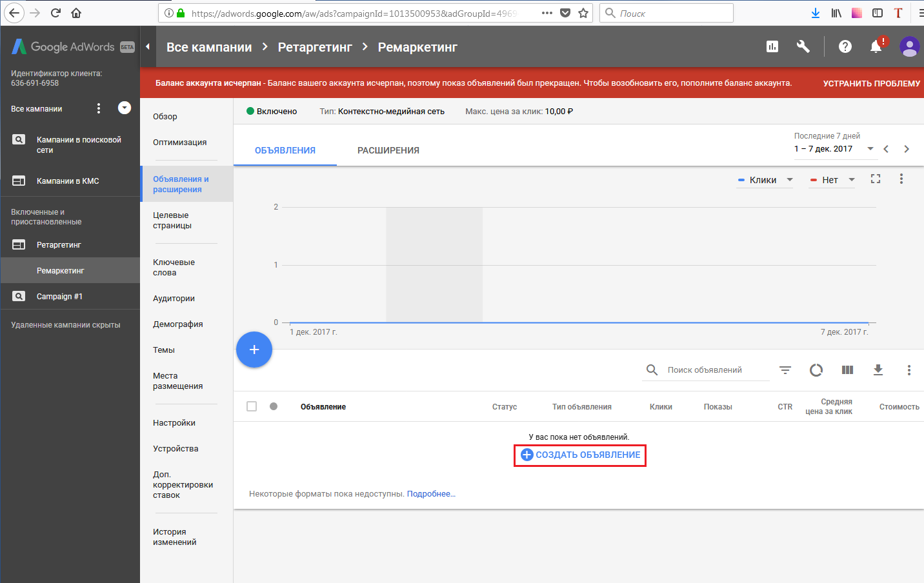Click the search magnifier icon for ads
The width and height of the screenshot is (924, 583).
pyautogui.click(x=652, y=370)
